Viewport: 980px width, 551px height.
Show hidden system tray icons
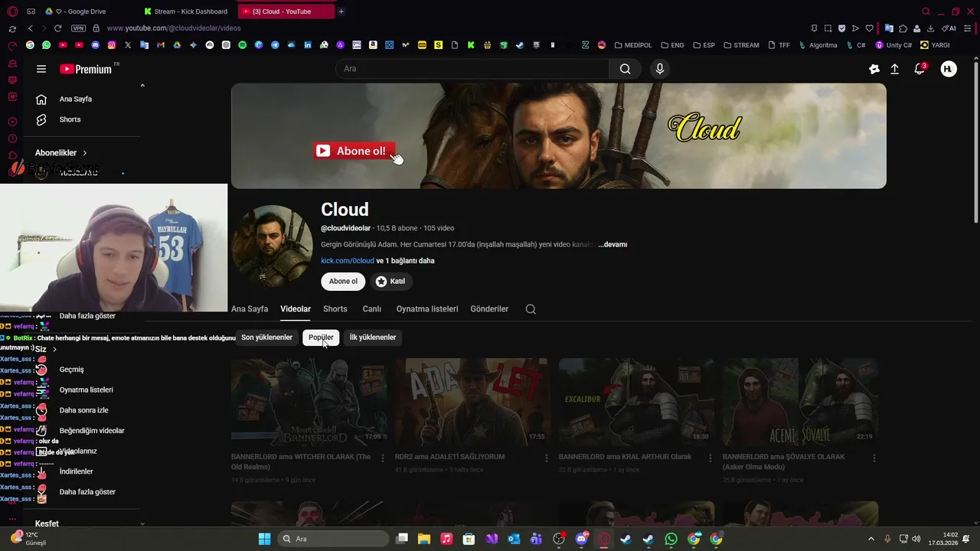[x=871, y=539]
